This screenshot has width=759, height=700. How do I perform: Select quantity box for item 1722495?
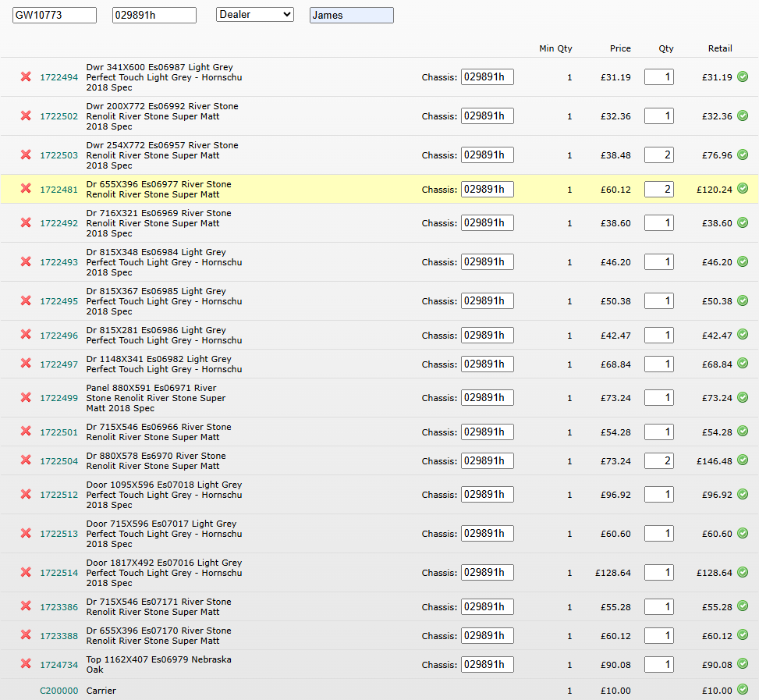(658, 301)
